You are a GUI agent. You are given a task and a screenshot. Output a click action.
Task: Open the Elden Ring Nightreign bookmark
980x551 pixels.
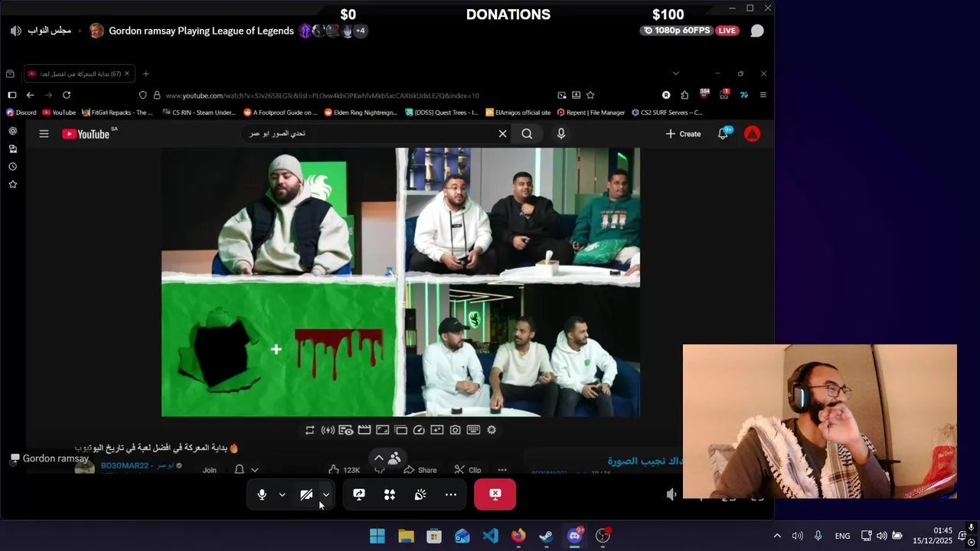(x=361, y=112)
